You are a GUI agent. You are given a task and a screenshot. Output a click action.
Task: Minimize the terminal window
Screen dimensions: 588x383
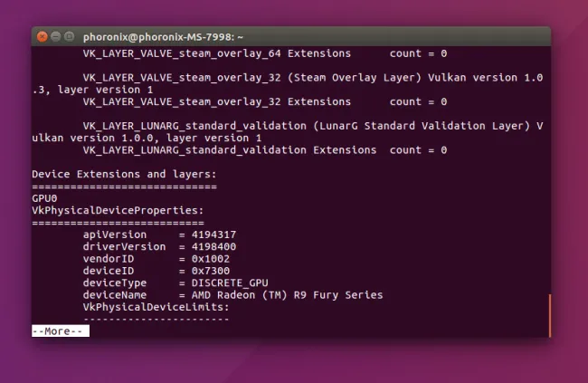coord(55,36)
